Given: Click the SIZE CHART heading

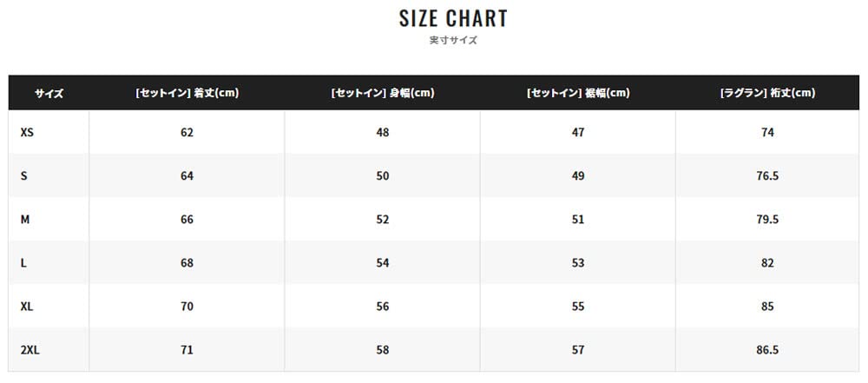Looking at the screenshot, I should 453,18.
